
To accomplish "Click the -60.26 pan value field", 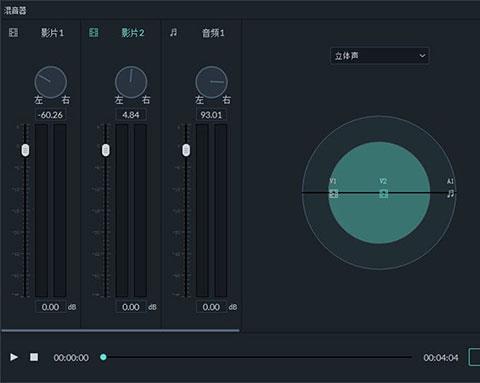I will tap(50, 115).
